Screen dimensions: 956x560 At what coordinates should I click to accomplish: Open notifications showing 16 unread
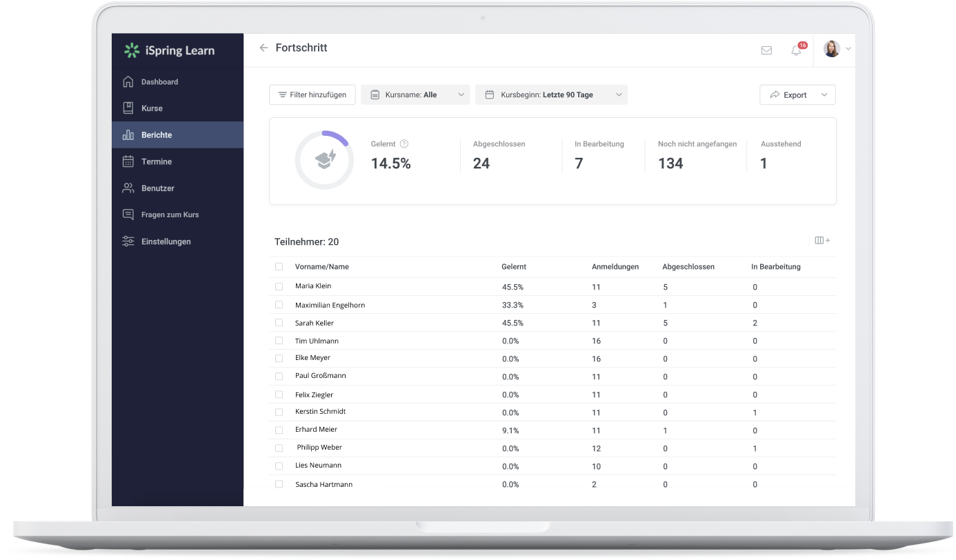795,50
